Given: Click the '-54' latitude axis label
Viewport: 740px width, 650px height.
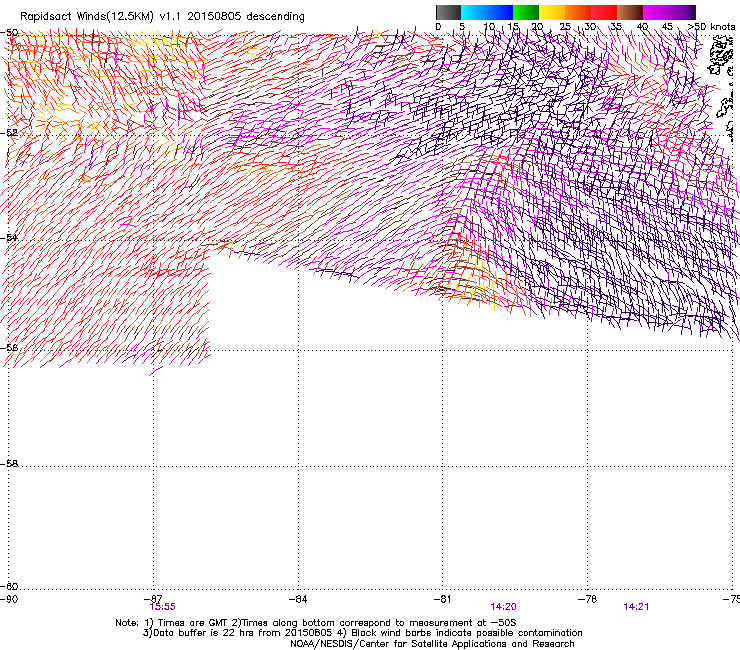Looking at the screenshot, I should pyautogui.click(x=9, y=237).
